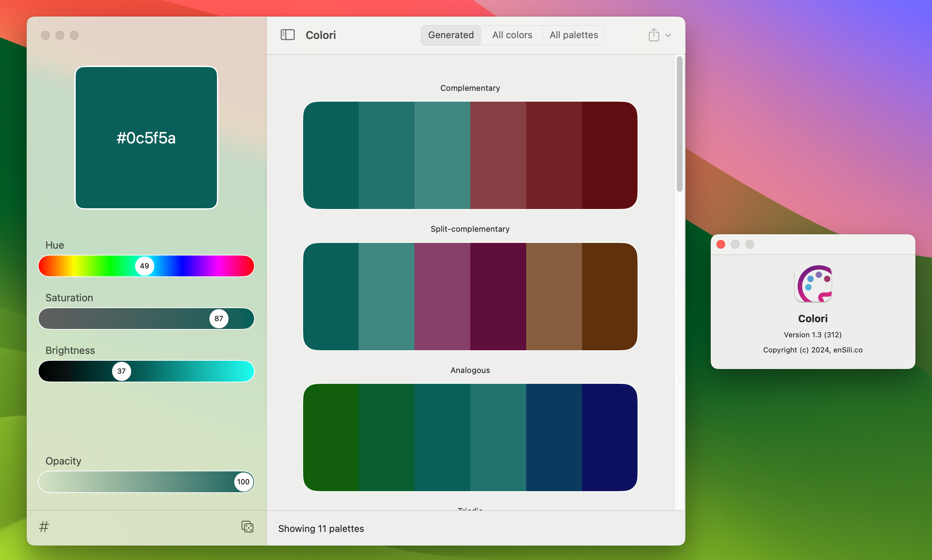The image size is (932, 560).
Task: Open the share options chevron dropdown
Action: (668, 35)
